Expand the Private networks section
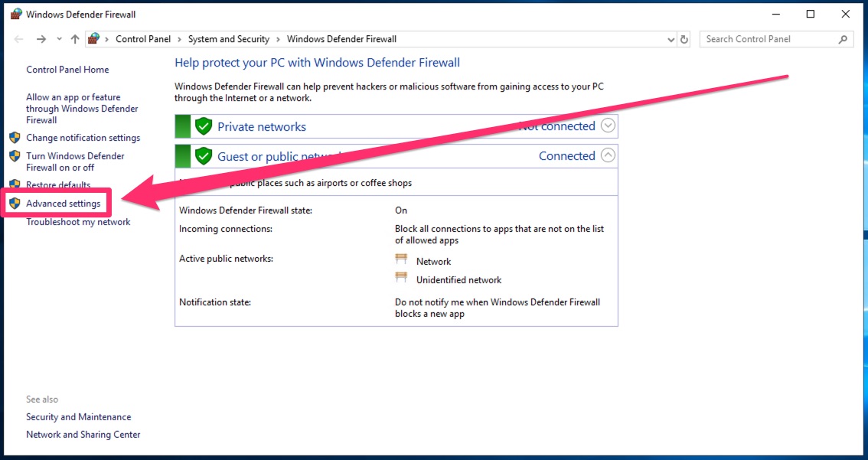 click(608, 126)
